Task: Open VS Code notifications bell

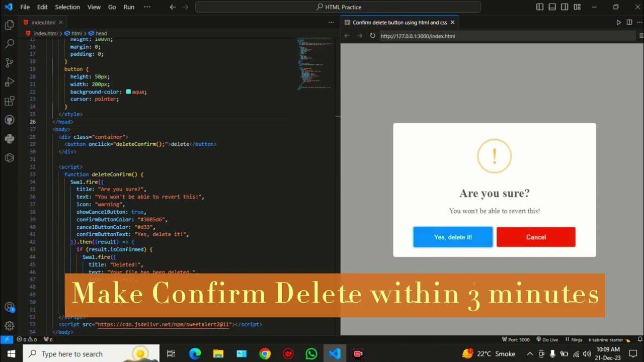Action: [640, 340]
